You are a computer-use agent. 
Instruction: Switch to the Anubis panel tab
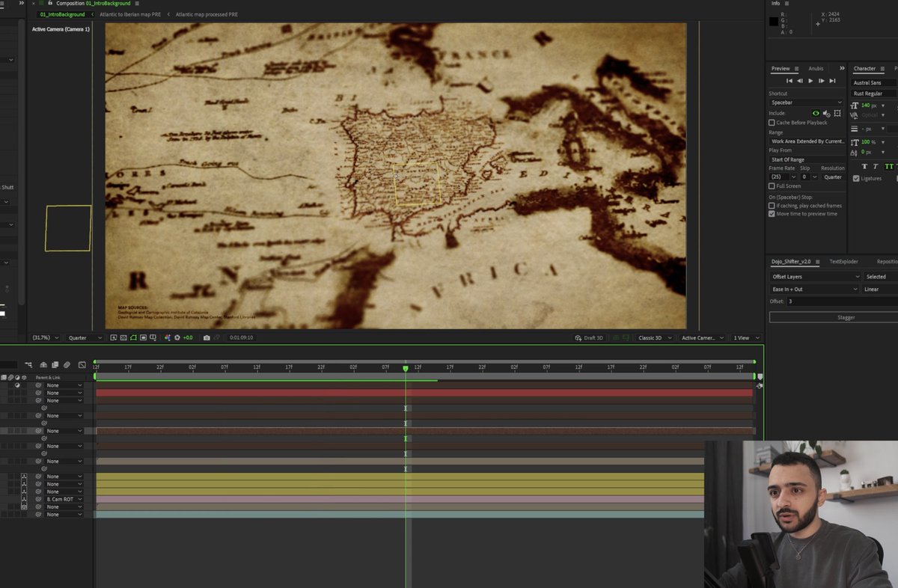coord(816,69)
